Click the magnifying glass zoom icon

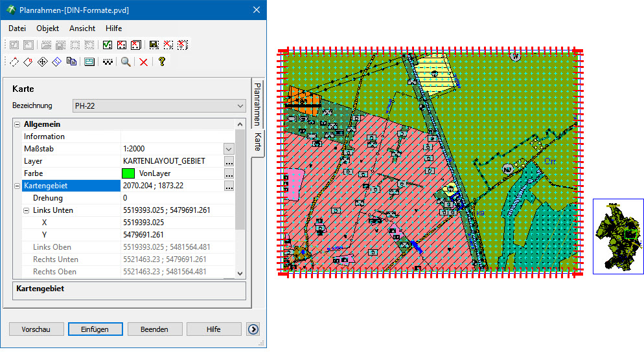126,61
